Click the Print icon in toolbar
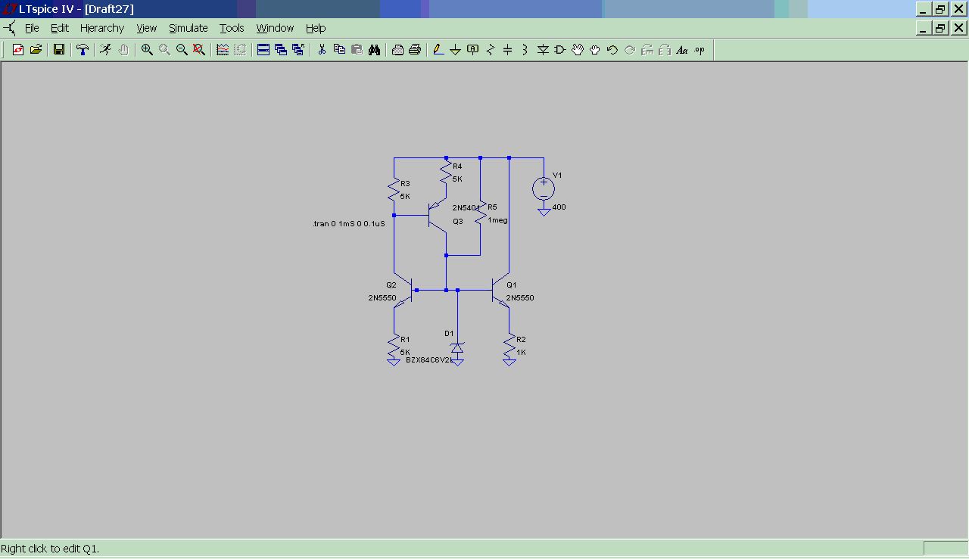The width and height of the screenshot is (969, 560). pyautogui.click(x=415, y=50)
